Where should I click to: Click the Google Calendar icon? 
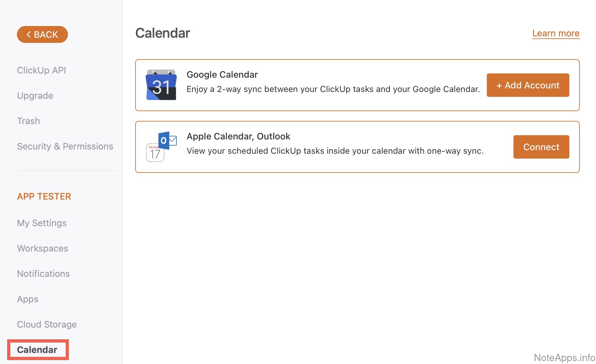click(x=161, y=85)
